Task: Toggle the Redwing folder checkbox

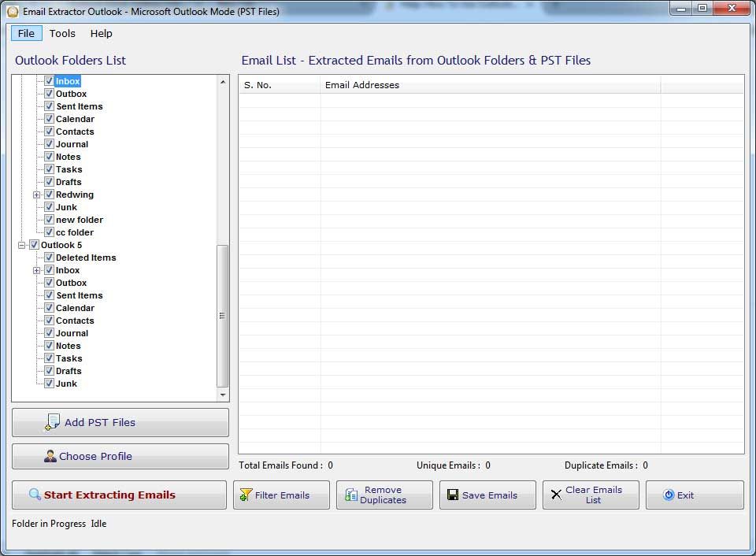Action: [49, 195]
